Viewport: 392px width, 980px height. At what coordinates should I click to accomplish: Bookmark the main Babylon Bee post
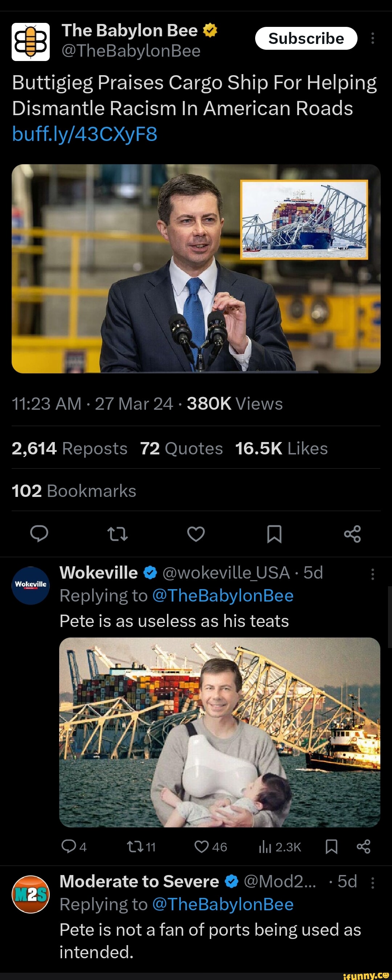coord(274,534)
